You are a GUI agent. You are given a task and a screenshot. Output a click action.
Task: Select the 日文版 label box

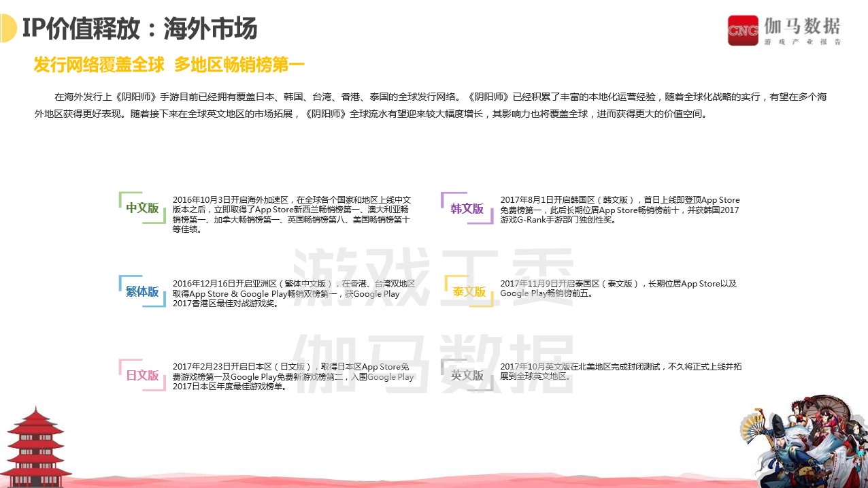pyautogui.click(x=142, y=375)
